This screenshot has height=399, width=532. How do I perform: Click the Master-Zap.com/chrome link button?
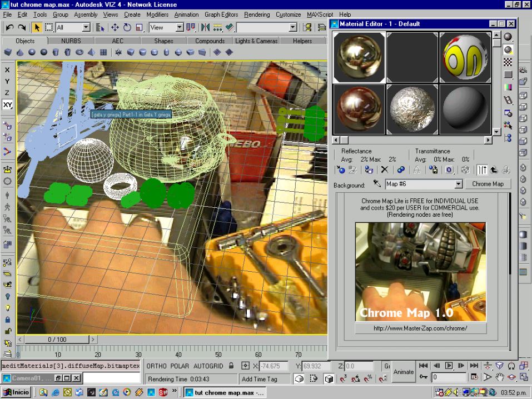pos(420,328)
